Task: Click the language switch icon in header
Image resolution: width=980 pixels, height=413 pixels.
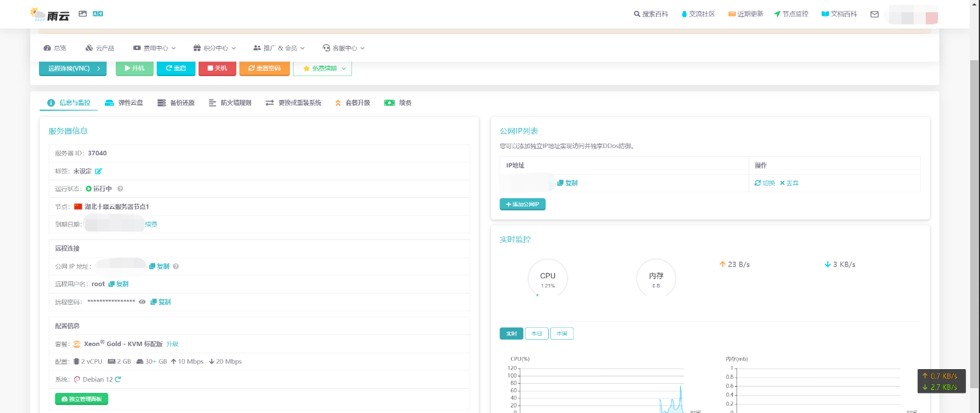Action: 98,13
